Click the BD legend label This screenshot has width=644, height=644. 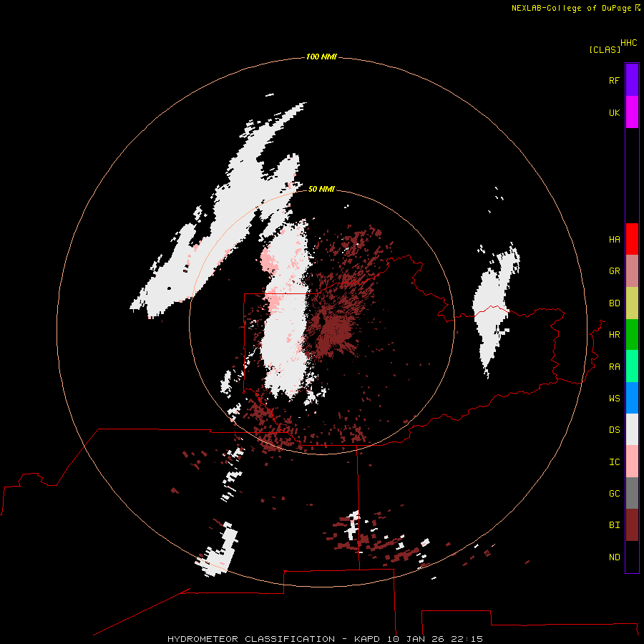click(x=614, y=303)
